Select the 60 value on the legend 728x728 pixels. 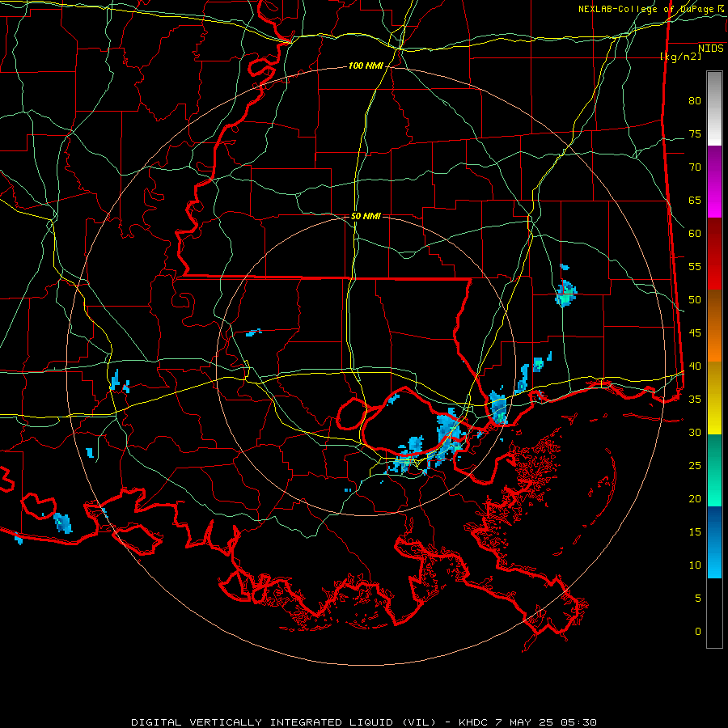(x=695, y=234)
